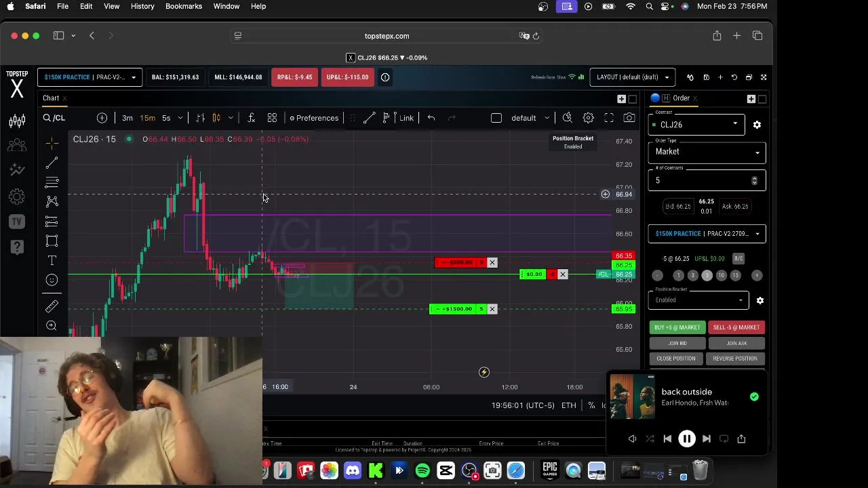This screenshot has height=488, width=868.
Task: Select the text annotation tool
Action: (x=52, y=260)
